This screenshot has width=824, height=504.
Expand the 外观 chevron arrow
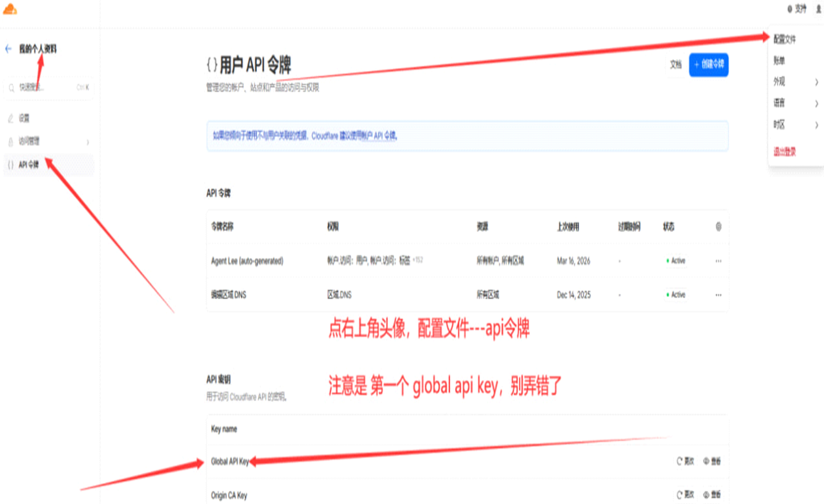[817, 82]
